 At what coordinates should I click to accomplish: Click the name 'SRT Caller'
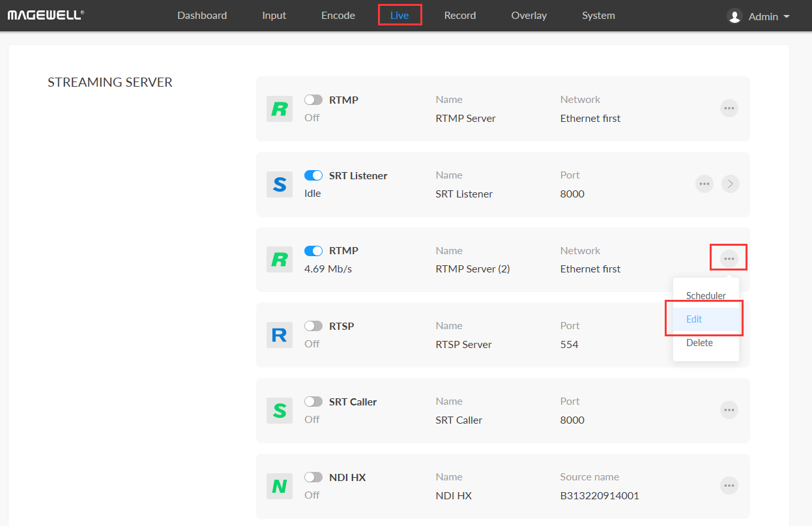(459, 420)
